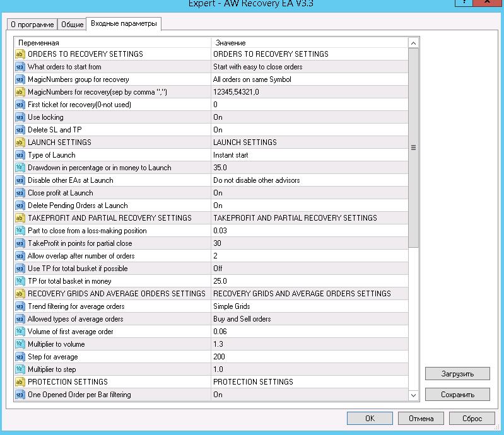Click the icon beside Delete SL and TP
Viewport: 504px width, 435px height.
[x=20, y=130]
